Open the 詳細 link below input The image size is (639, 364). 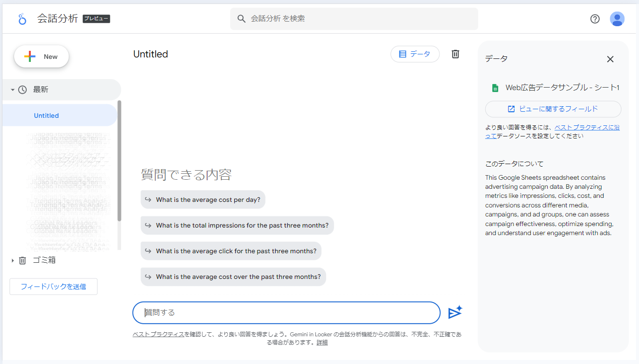pyautogui.click(x=322, y=342)
